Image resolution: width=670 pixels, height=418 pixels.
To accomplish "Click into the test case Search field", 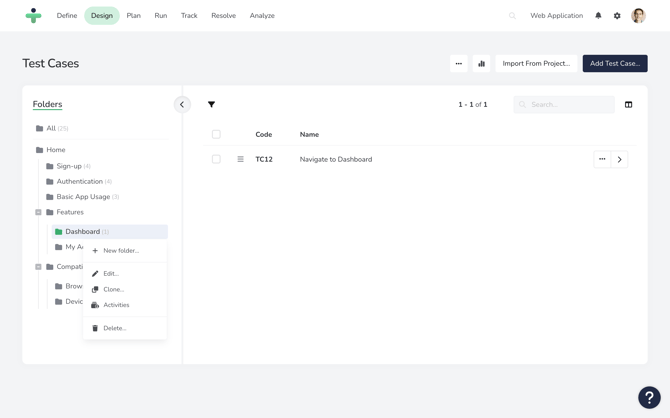I will 564,104.
